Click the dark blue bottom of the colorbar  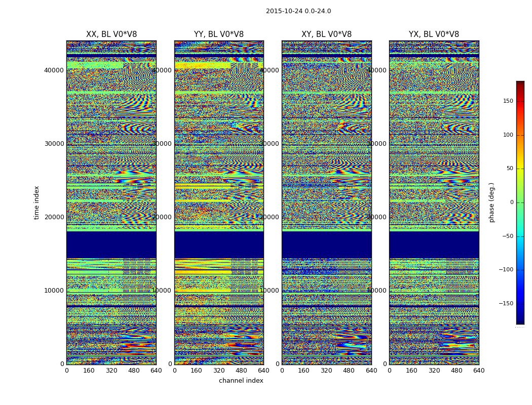pos(520,321)
